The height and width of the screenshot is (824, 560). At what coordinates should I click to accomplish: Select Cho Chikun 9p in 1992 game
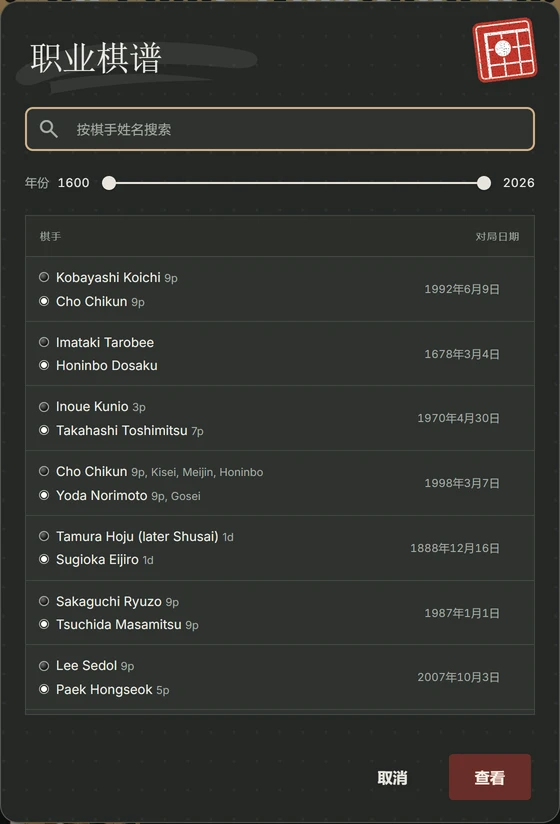pos(100,302)
